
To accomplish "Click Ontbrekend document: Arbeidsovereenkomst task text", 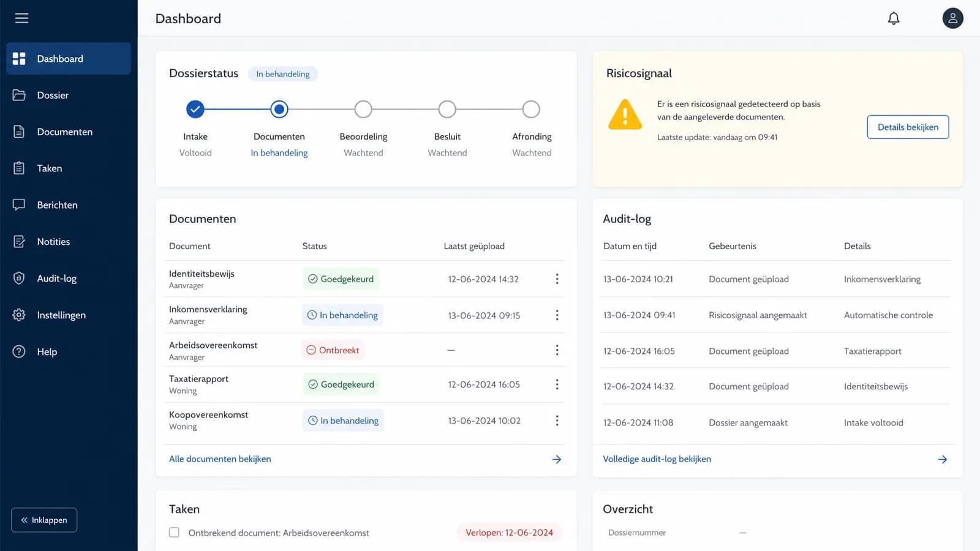I will 279,533.
